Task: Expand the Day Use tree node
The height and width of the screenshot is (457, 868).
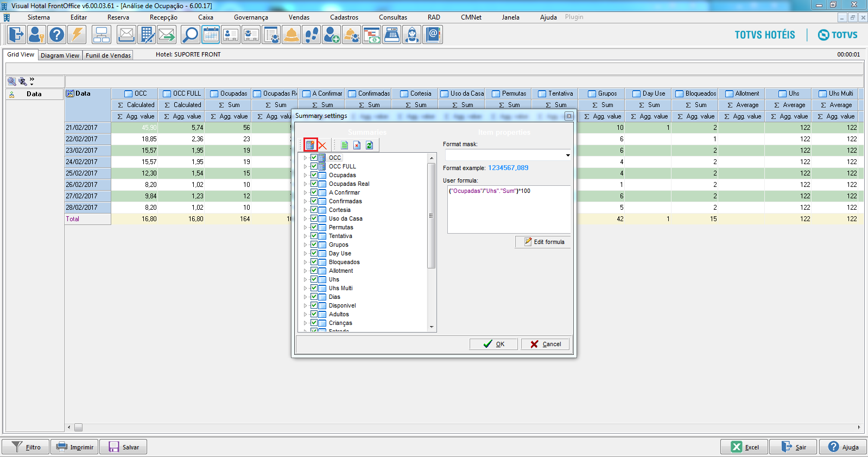Action: (x=305, y=253)
